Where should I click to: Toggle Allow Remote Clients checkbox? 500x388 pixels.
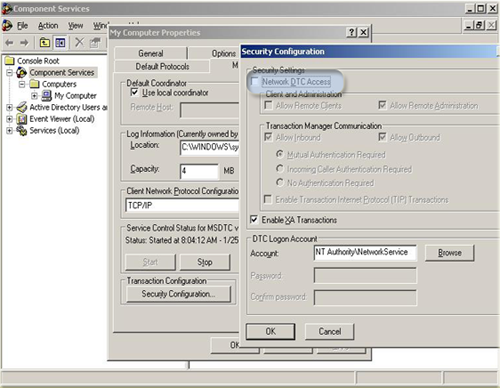point(268,105)
